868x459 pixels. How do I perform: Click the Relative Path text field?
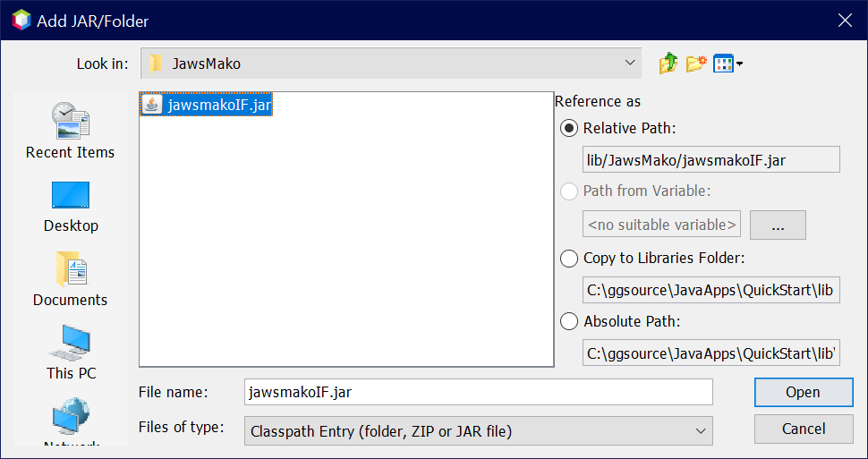point(711,159)
